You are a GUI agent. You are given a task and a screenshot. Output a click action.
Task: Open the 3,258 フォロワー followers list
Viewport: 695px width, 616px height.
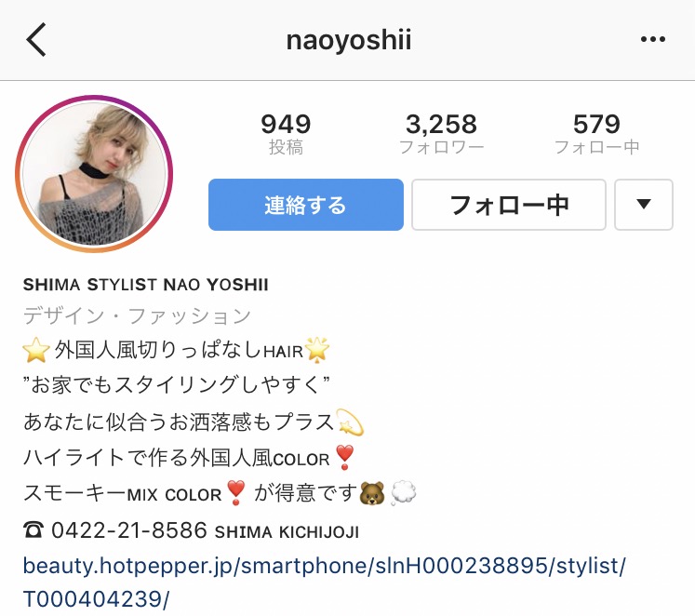[x=441, y=134]
